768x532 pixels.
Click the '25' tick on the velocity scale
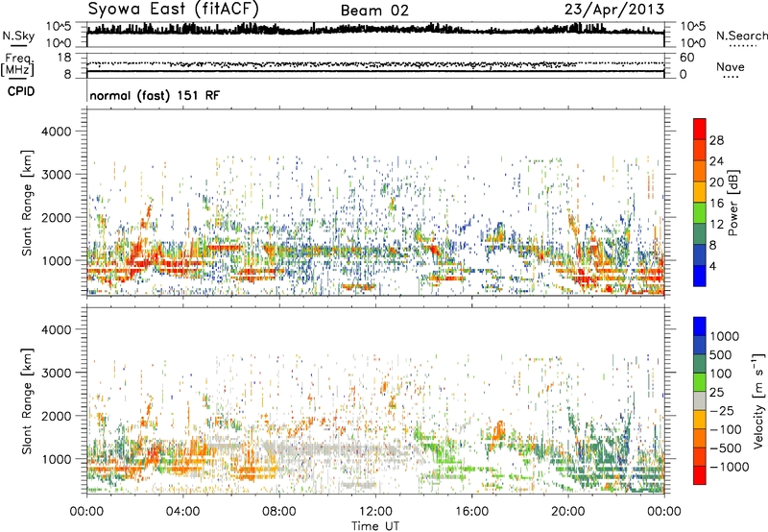(x=717, y=393)
